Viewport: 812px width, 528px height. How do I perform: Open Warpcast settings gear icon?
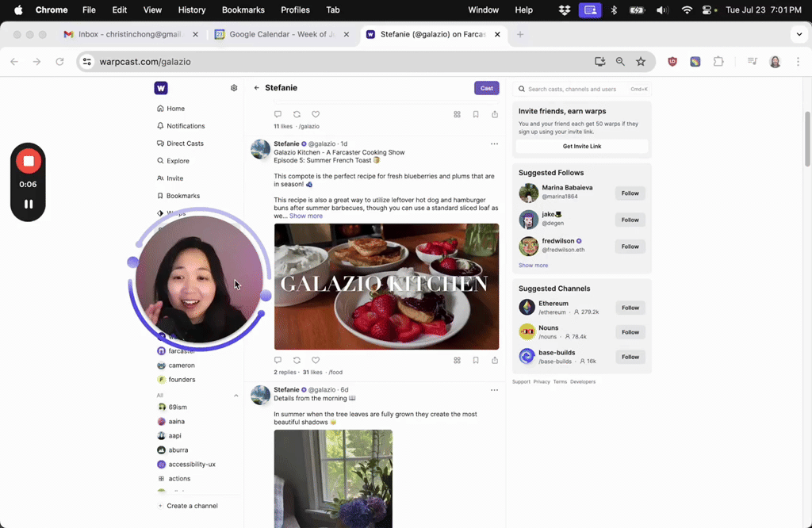click(234, 88)
